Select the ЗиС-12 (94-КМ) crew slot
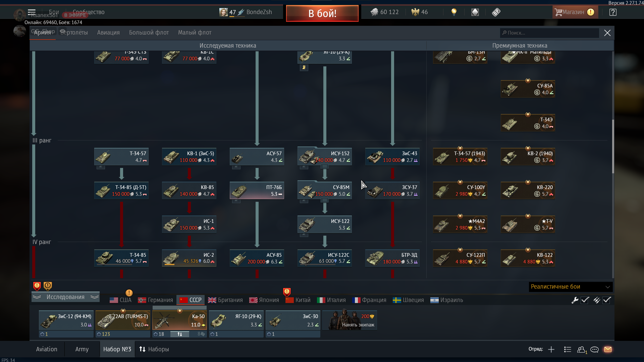644x362 pixels. click(66, 320)
